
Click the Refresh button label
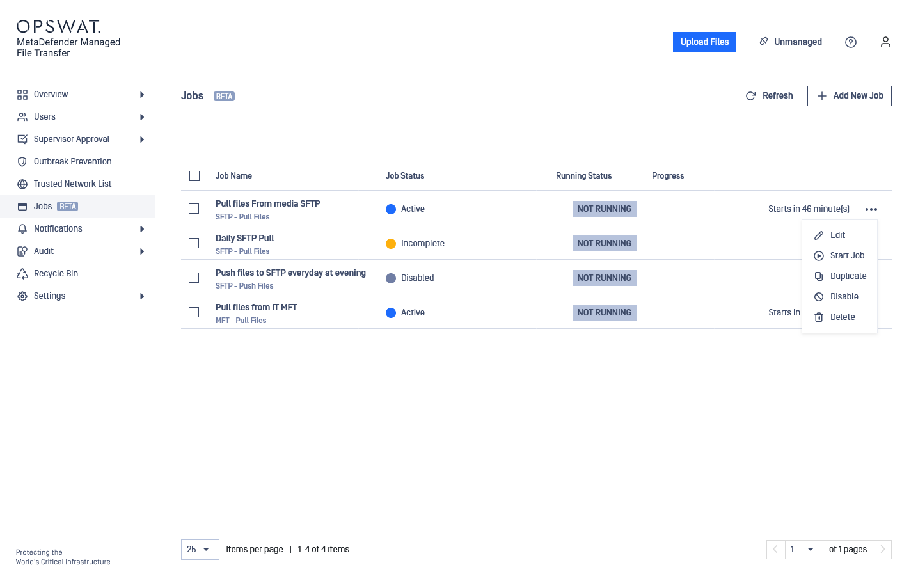point(777,96)
